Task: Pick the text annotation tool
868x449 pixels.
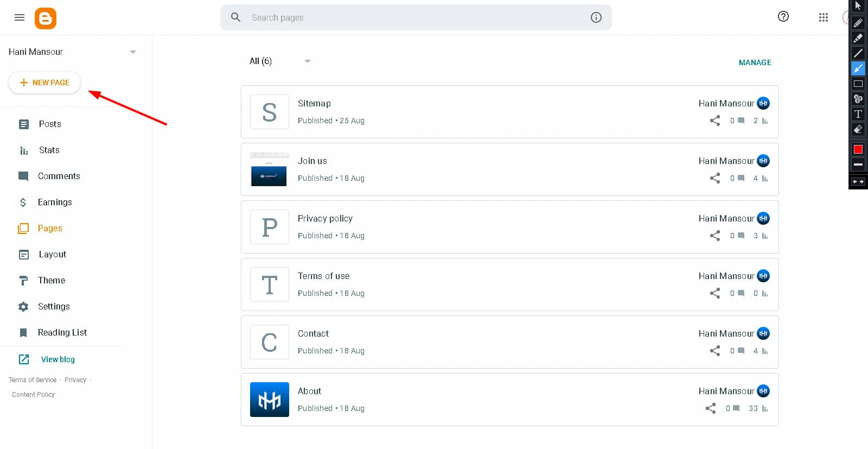Action: (x=858, y=114)
